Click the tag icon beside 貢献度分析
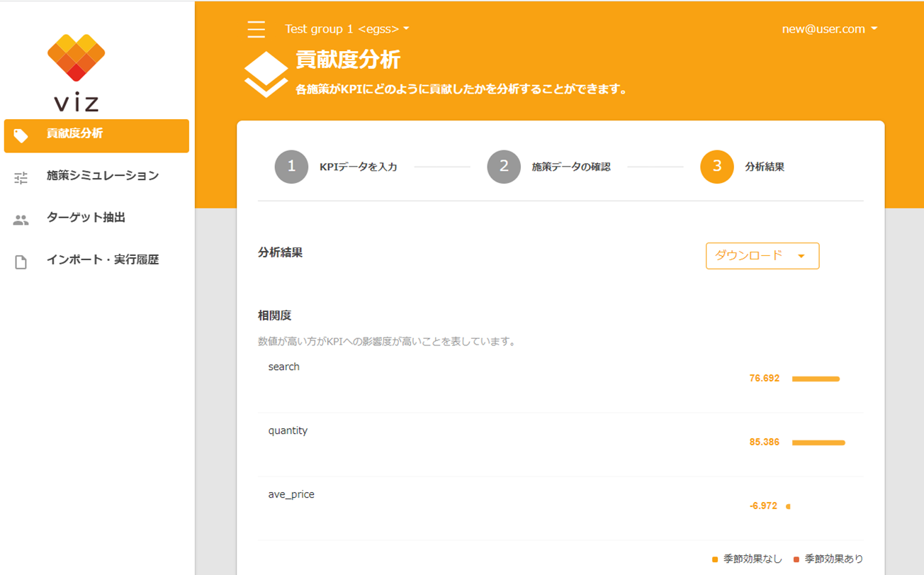Screen dimensions: 924x575 click(x=21, y=135)
